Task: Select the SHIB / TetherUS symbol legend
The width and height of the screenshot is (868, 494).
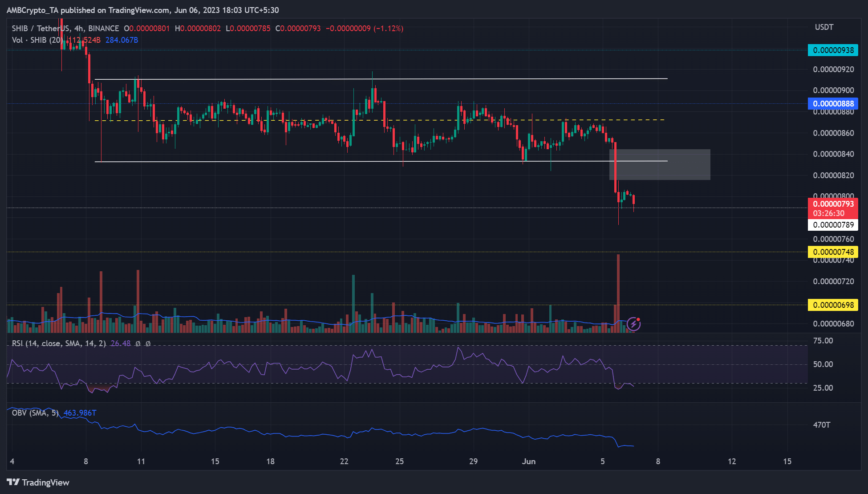Action: tap(65, 29)
